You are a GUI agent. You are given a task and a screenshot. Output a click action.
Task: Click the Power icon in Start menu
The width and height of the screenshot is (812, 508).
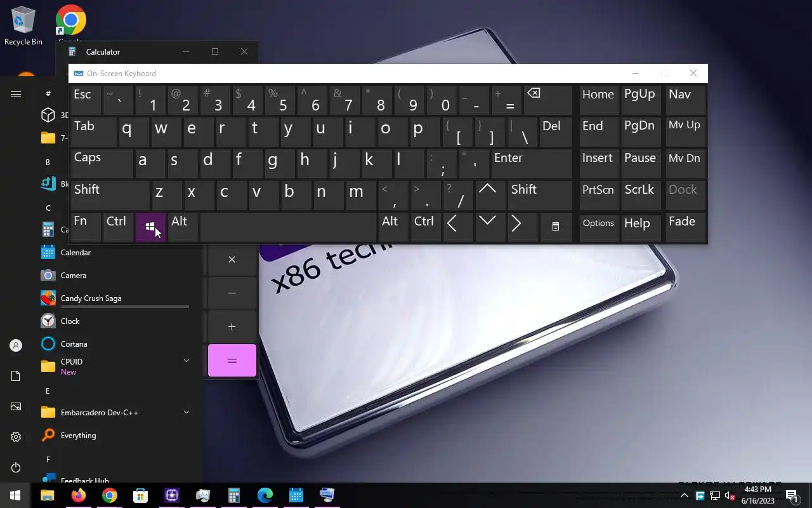(16, 467)
